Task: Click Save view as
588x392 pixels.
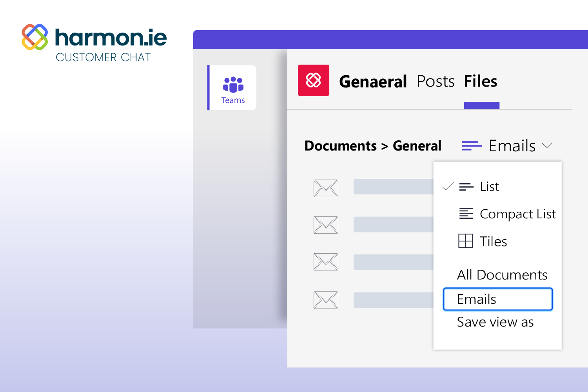Action: click(x=495, y=322)
